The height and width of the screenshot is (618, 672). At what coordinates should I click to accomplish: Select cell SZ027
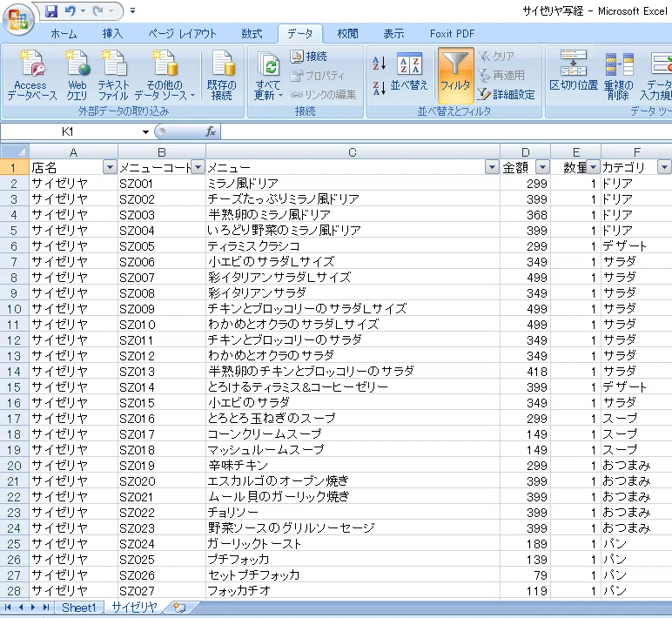tap(162, 590)
